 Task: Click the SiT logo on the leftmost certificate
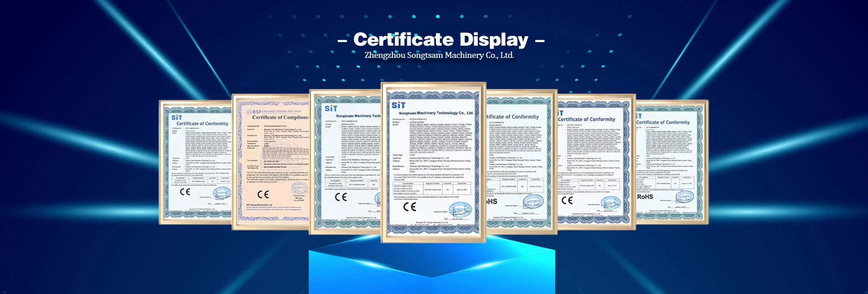tap(177, 117)
